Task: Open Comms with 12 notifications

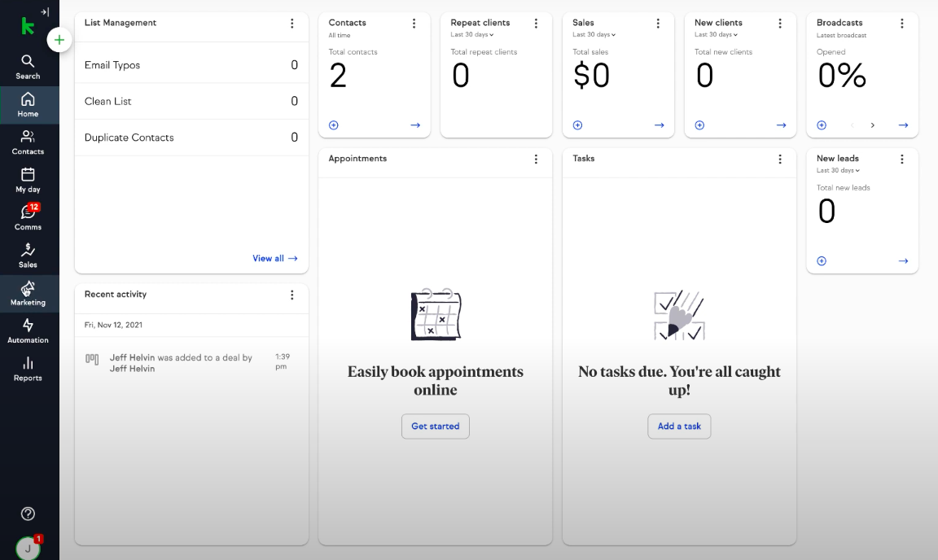Action: 28,218
